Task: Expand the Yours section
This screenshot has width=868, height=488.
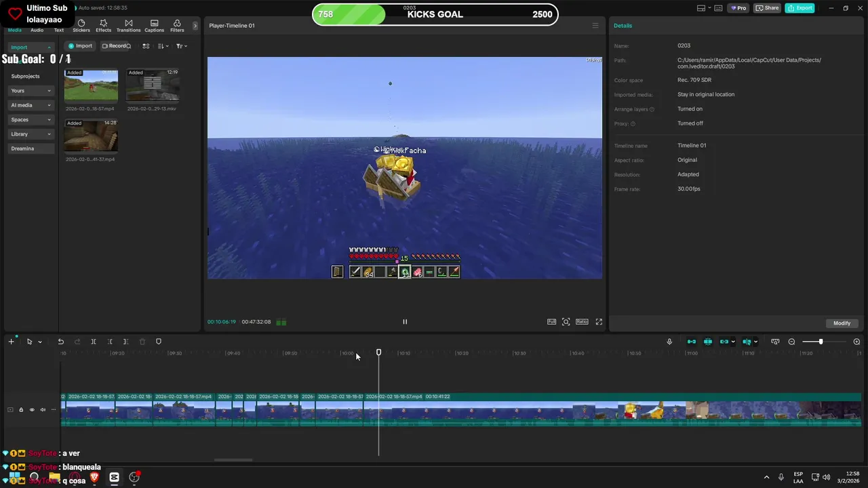Action: pyautogui.click(x=31, y=91)
